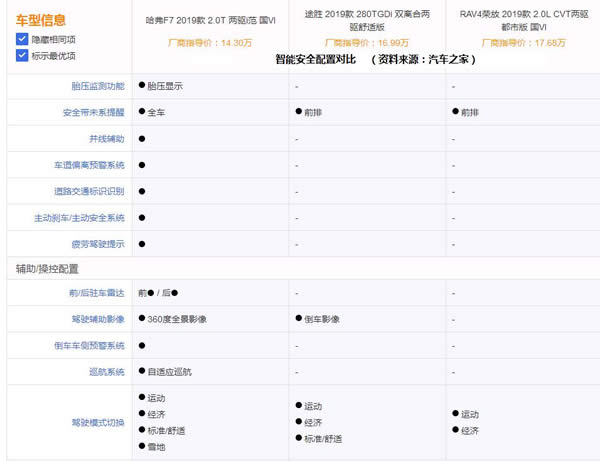Viewport: 600px width, 461px height.
Task: Click the 巡航系统 link
Action: coord(107,372)
